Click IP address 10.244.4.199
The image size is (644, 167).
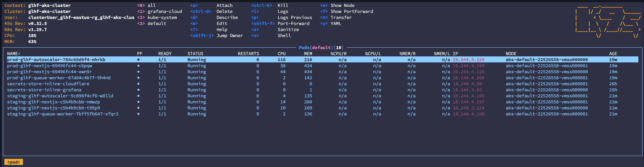click(x=468, y=66)
